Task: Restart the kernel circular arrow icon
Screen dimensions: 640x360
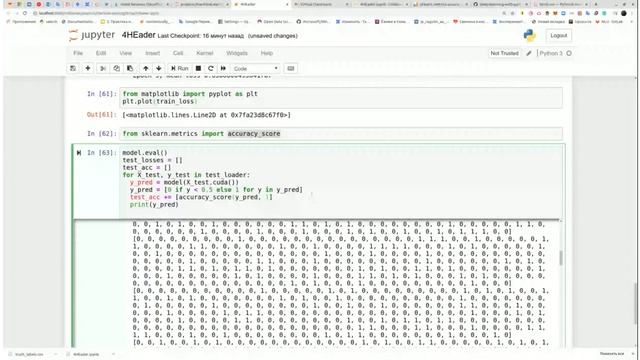Action: point(211,69)
